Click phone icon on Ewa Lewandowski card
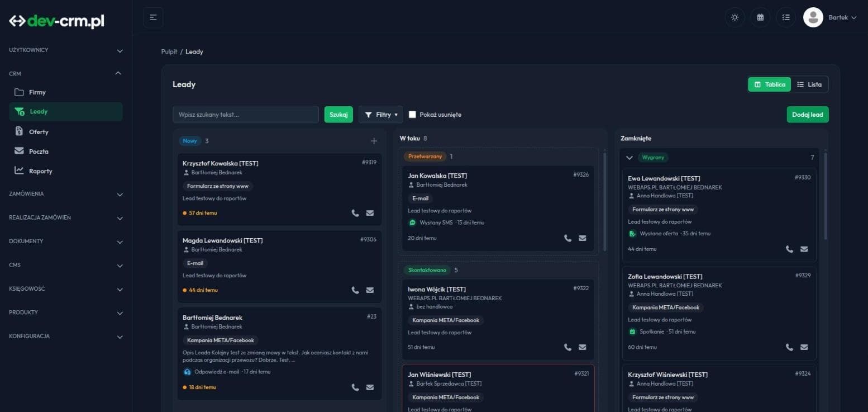Viewport: 868px width, 412px height. click(789, 249)
